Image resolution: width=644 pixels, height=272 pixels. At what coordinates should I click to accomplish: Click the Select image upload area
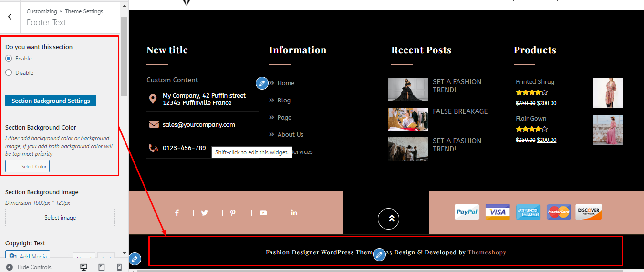(60, 218)
